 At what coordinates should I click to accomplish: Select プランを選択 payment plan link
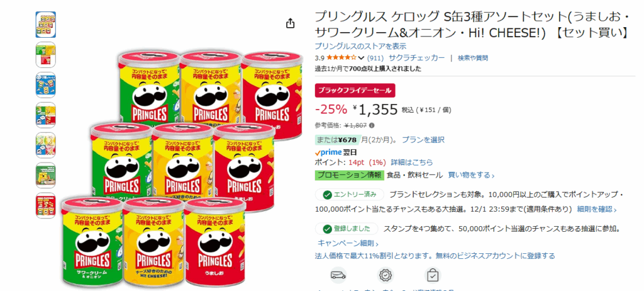tap(423, 140)
